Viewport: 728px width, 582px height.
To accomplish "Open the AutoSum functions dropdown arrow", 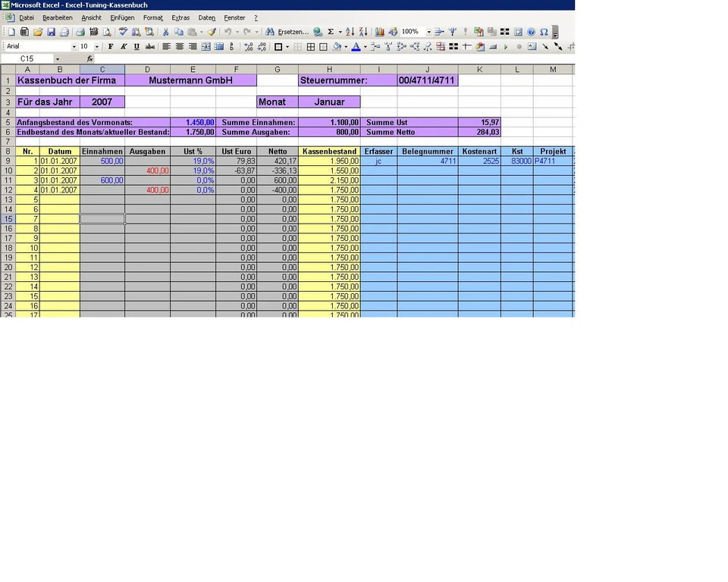I will 340,32.
